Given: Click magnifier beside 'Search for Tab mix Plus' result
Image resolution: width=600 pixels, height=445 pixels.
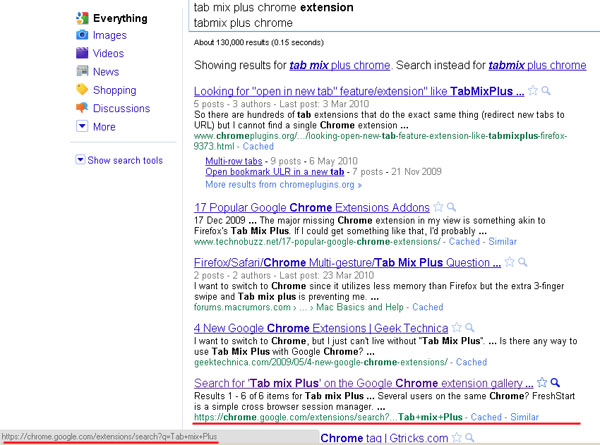Looking at the screenshot, I should click(555, 382).
